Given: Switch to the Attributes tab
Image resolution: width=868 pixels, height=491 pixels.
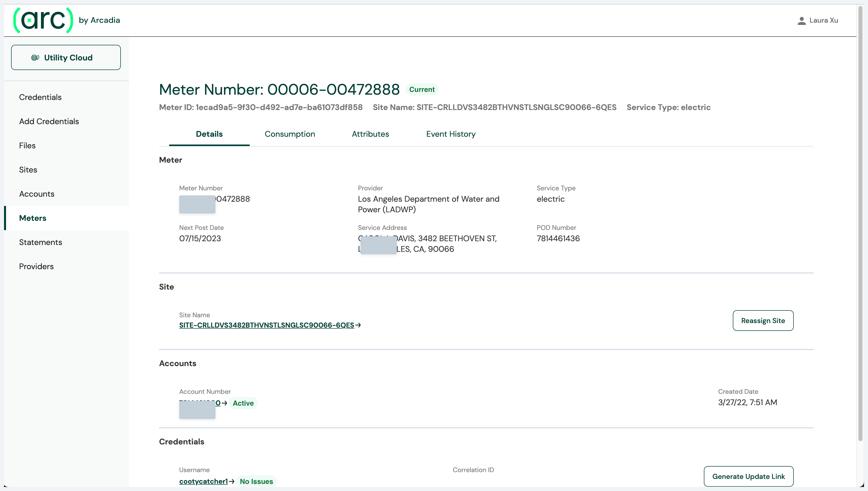Looking at the screenshot, I should coord(370,134).
